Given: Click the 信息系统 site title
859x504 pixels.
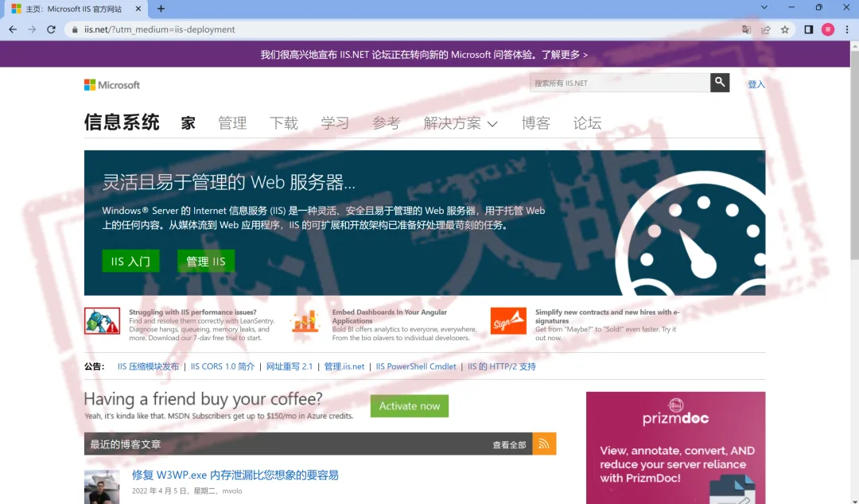Looking at the screenshot, I should click(x=122, y=122).
